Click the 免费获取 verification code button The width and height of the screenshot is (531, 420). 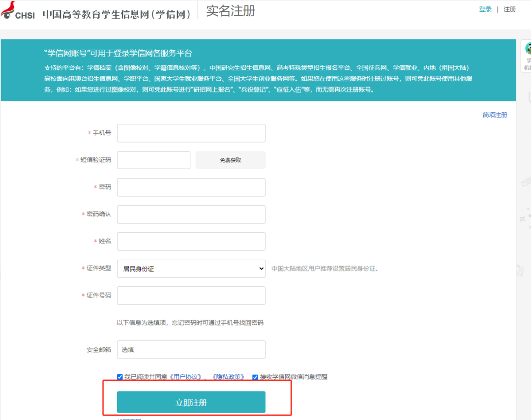tap(230, 160)
